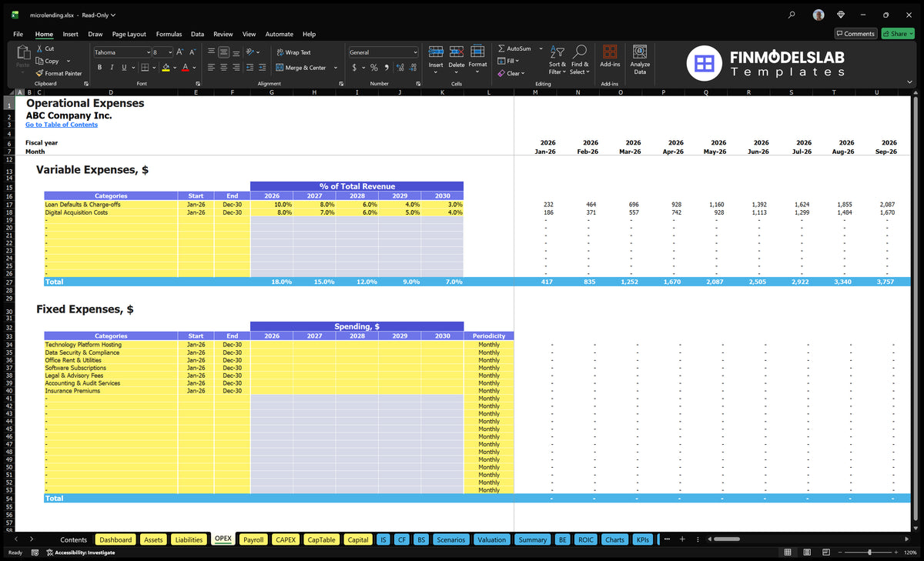The height and width of the screenshot is (561, 924).
Task: Apply Comma Style
Action: click(387, 68)
